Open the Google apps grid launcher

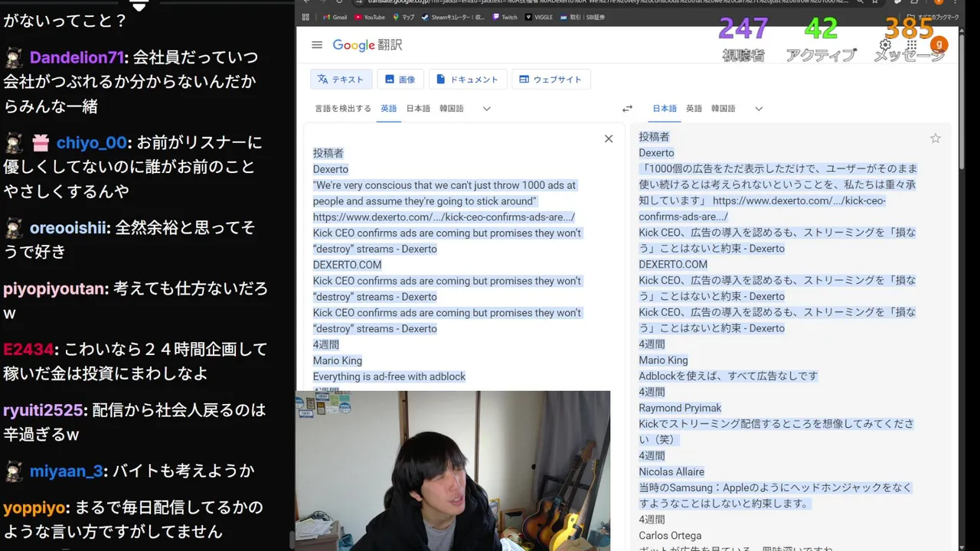912,45
